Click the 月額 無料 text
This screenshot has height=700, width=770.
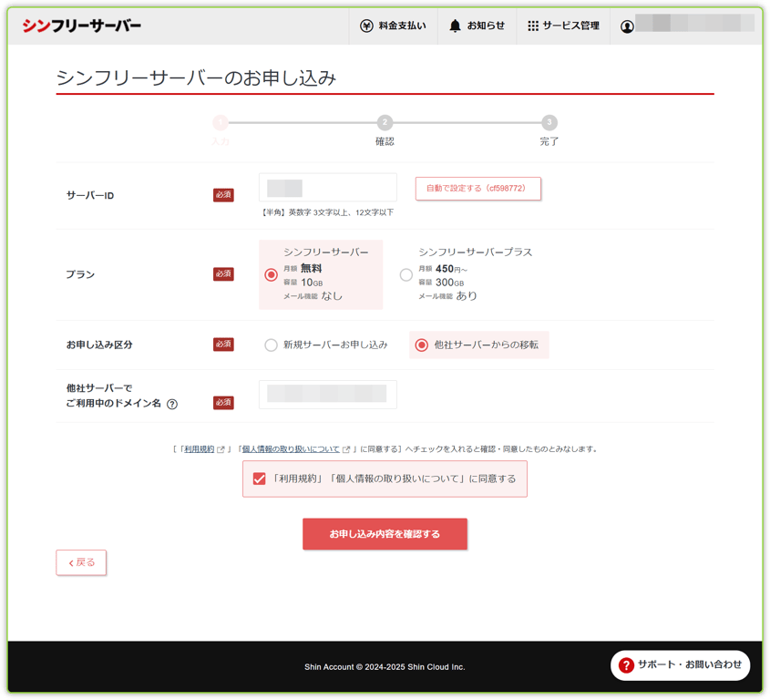coord(303,268)
